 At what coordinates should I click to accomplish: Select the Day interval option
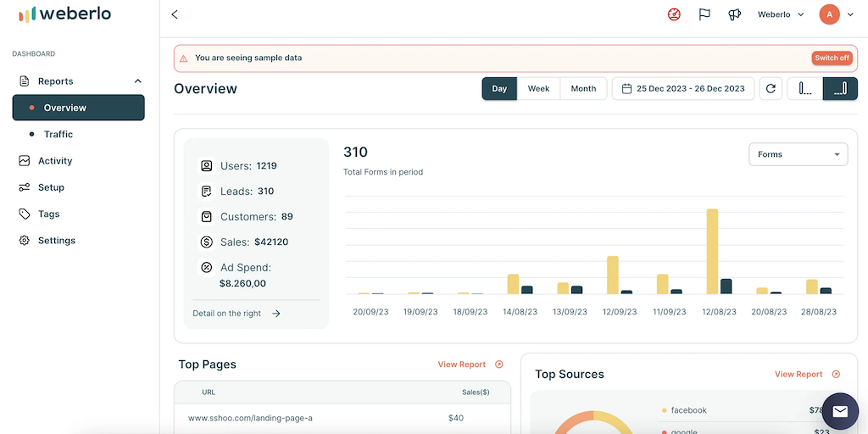click(x=499, y=89)
